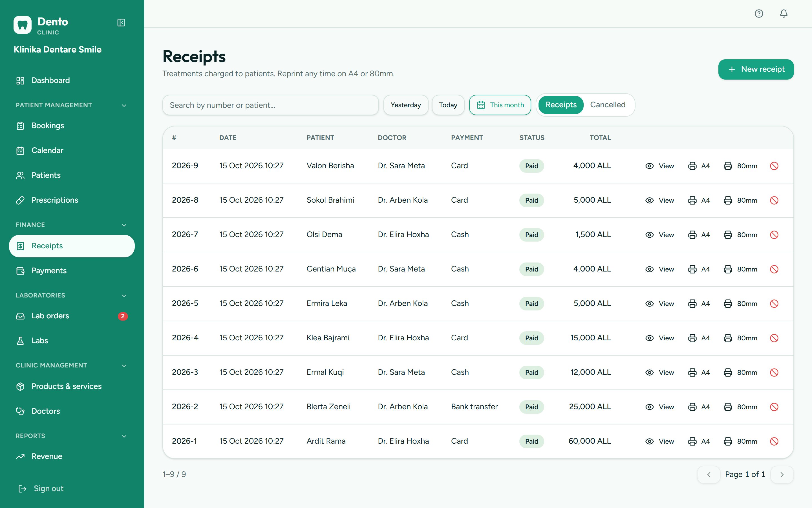The image size is (812, 508).
Task: Open Products & services page
Action: 72,386
